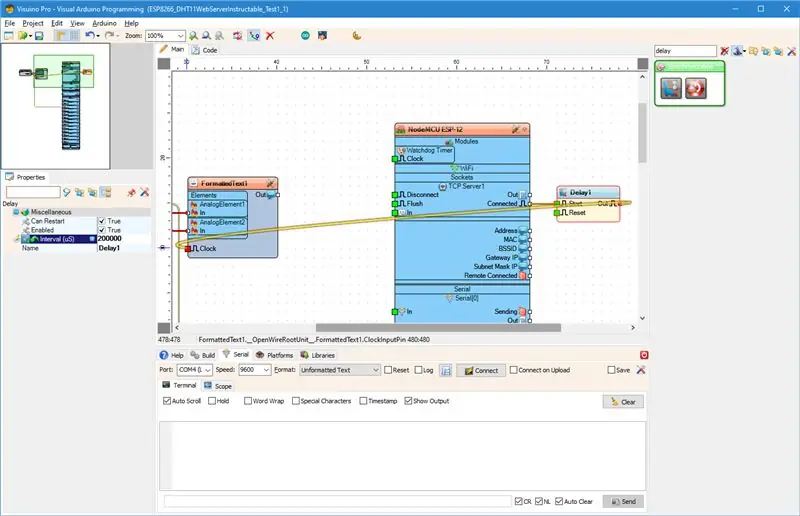Click the red component swap icon in toolbar
This screenshot has height=516, width=800.
237,36
